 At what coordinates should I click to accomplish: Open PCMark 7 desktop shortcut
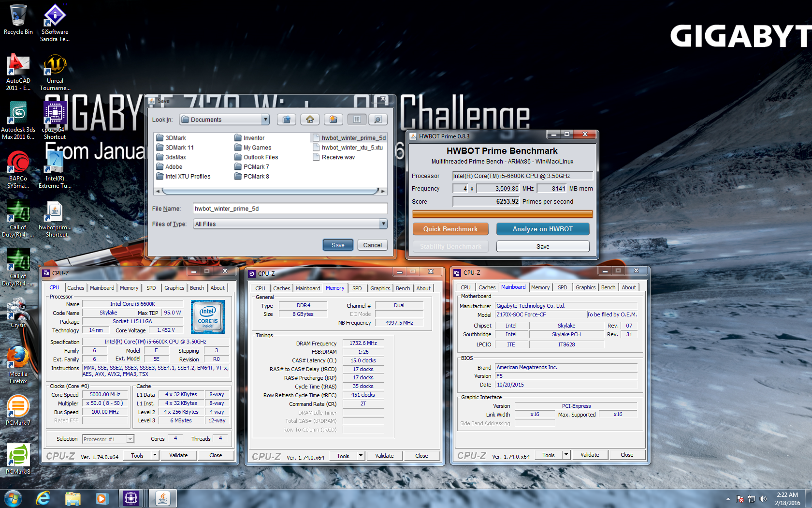click(x=18, y=410)
